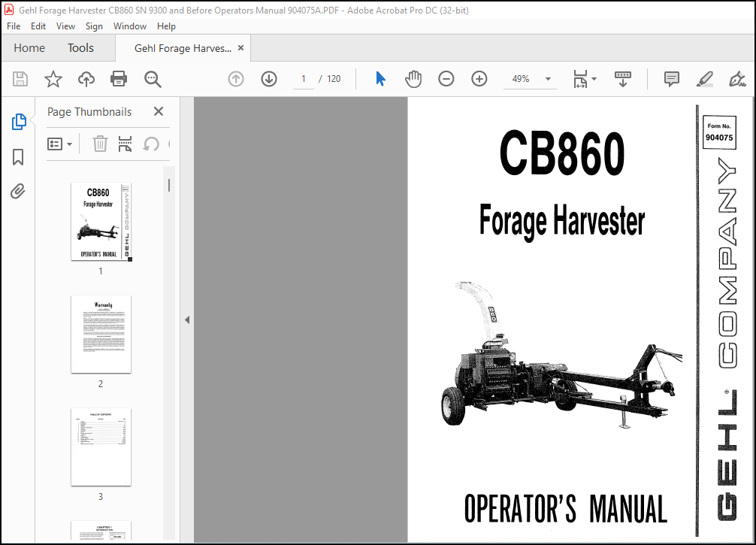Click the Form No. 904075 box
This screenshot has width=756, height=545.
(719, 132)
